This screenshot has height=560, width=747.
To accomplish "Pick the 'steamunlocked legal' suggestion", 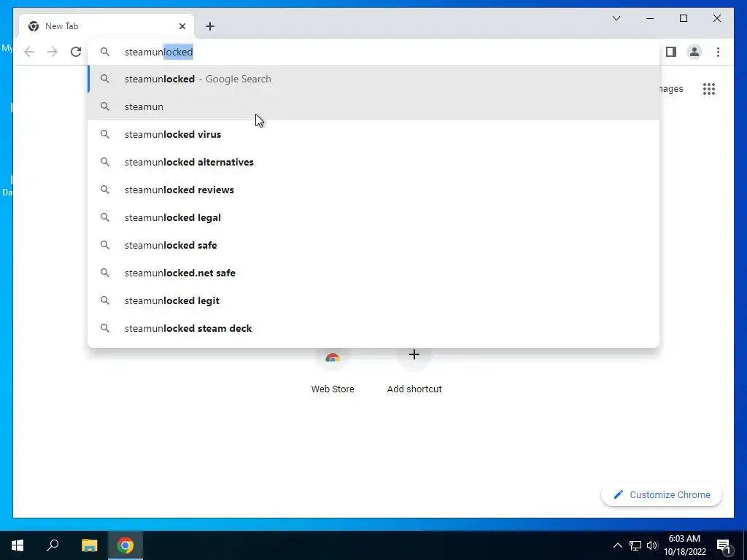I will coord(374,217).
